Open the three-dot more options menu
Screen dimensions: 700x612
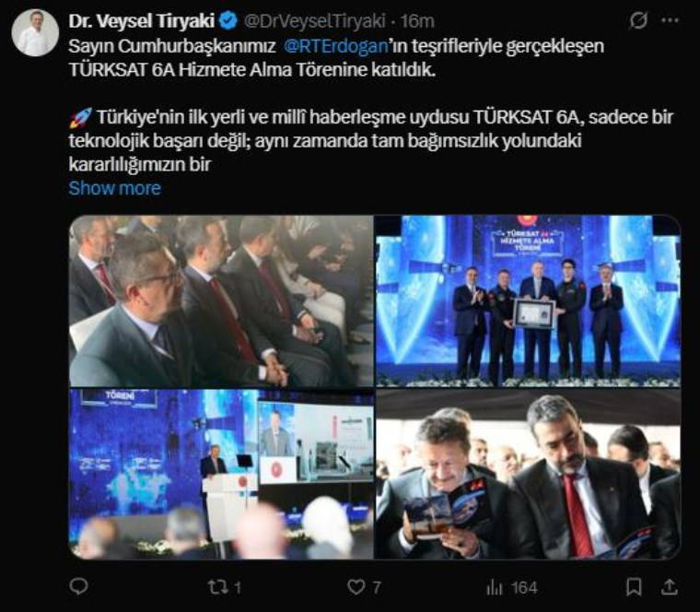pyautogui.click(x=671, y=20)
